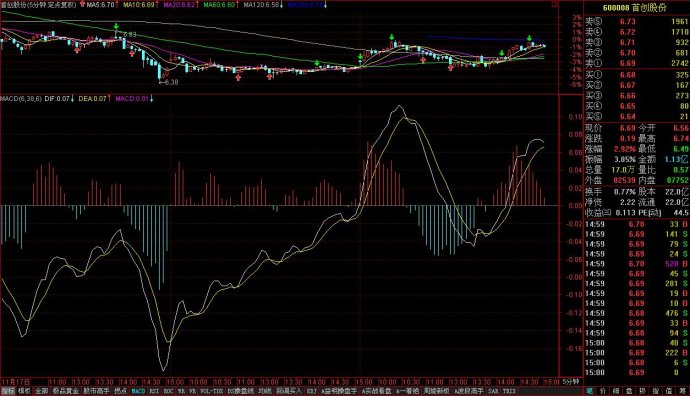Select the MACD indicator tab

pyautogui.click(x=138, y=391)
